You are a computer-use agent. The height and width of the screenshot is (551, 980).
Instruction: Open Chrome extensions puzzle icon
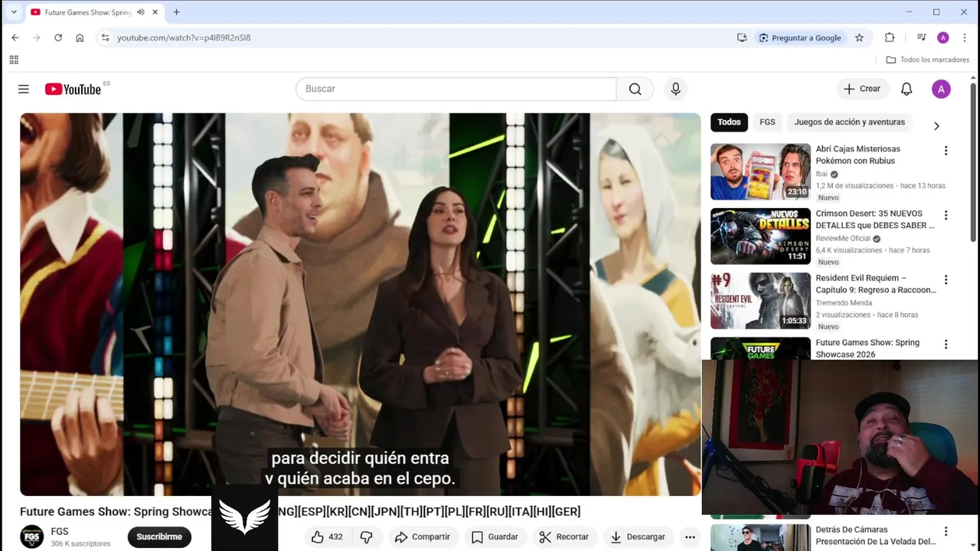pos(889,37)
